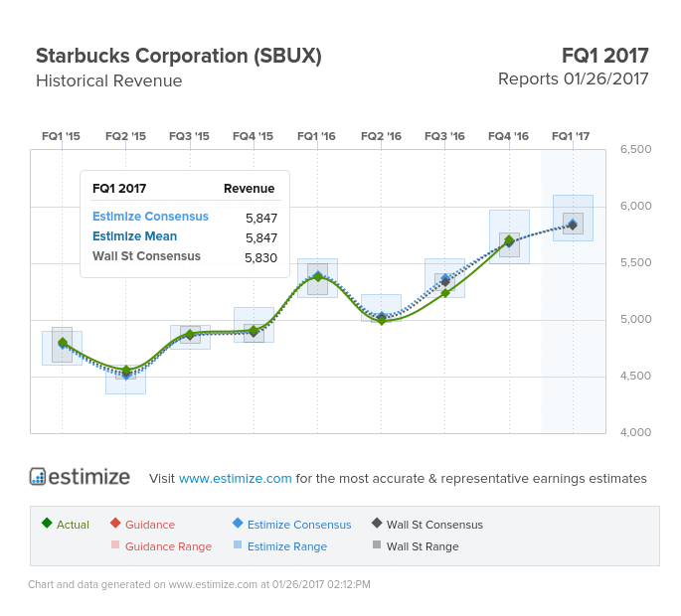This screenshot has width=681, height=616.
Task: Click Wall St Consensus row in tooltip
Action: pyautogui.click(x=185, y=256)
